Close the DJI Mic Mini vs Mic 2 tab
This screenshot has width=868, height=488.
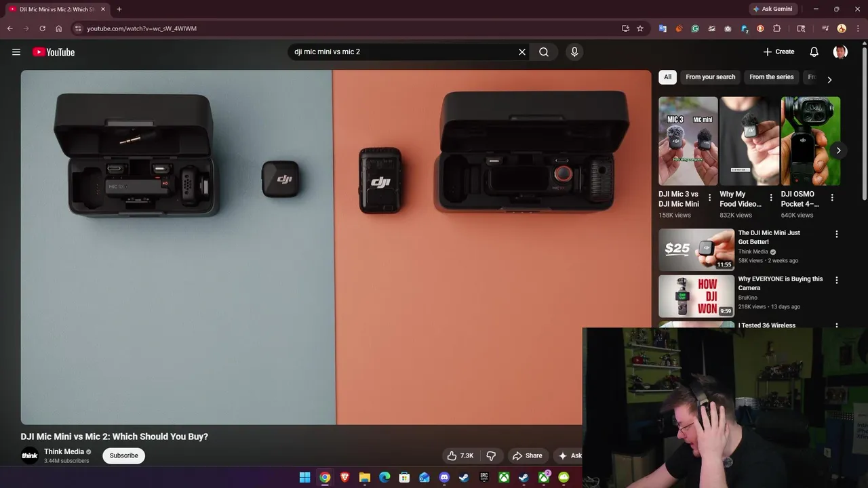click(103, 9)
